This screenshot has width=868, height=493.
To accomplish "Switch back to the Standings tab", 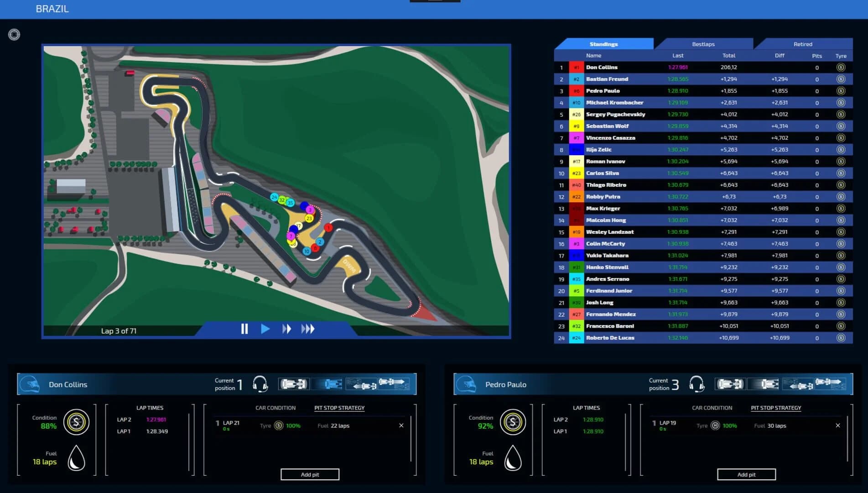I will [x=603, y=44].
